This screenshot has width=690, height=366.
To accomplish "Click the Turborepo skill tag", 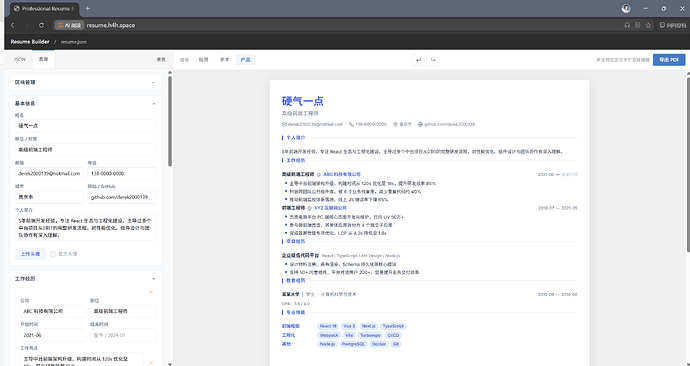I will [370, 335].
